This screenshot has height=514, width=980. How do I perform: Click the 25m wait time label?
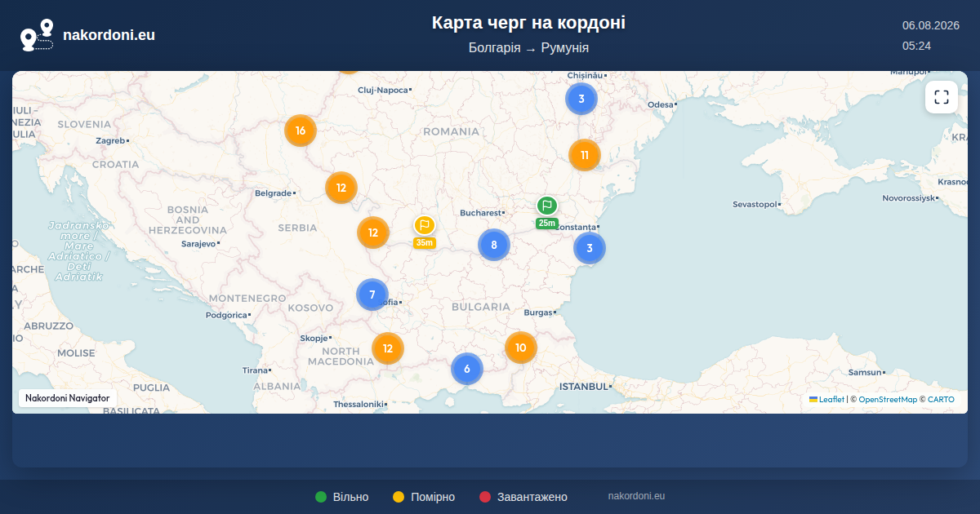click(x=546, y=224)
